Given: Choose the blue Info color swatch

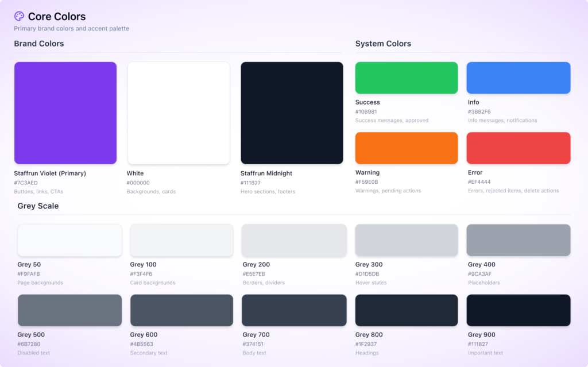Looking at the screenshot, I should point(519,78).
